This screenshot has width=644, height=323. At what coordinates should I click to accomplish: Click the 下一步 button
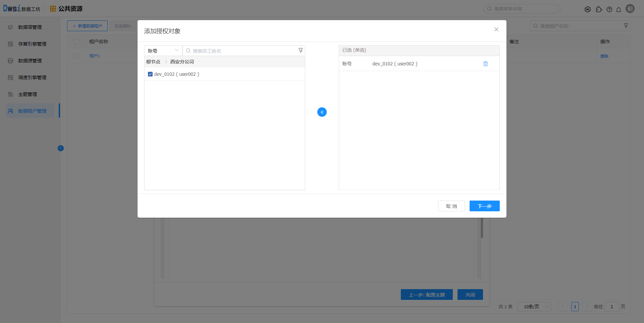pos(484,206)
